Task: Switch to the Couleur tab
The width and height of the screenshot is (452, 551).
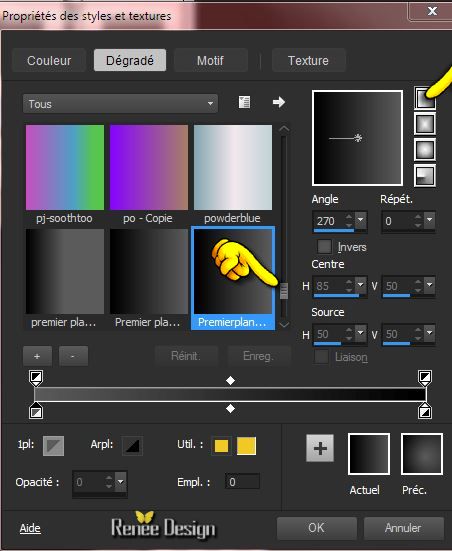Action: tap(49, 60)
